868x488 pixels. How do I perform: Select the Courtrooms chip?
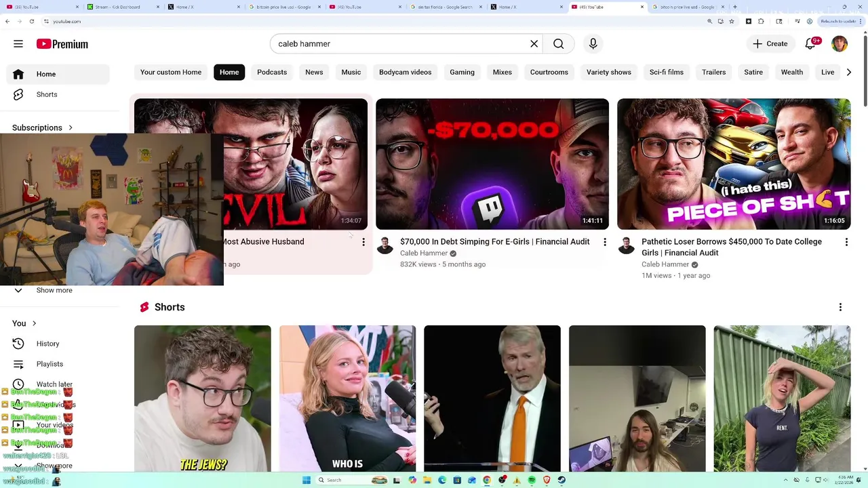click(x=549, y=72)
